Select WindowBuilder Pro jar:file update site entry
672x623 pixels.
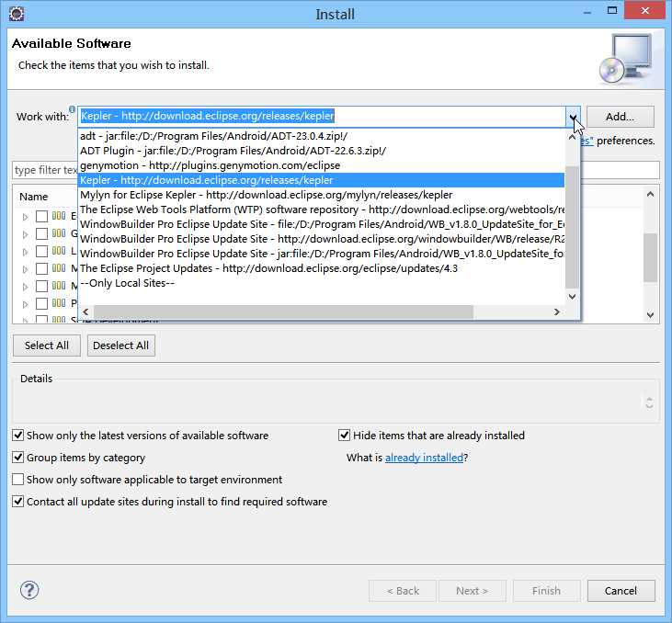coord(322,254)
